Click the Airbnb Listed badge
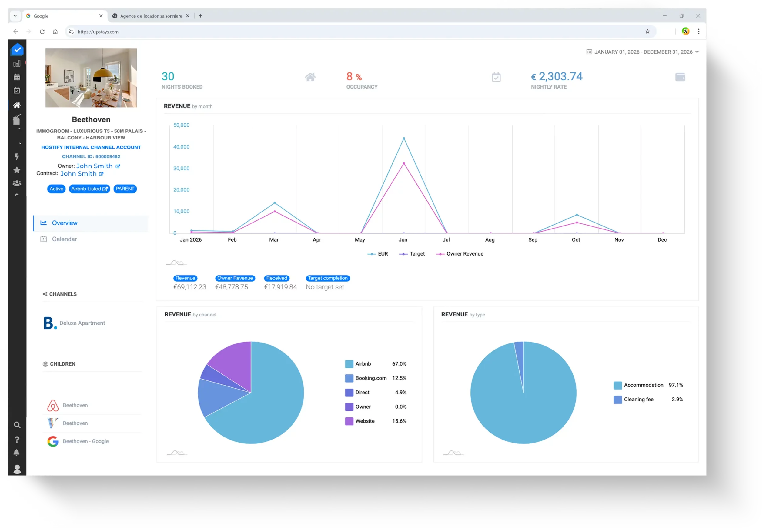 [x=89, y=189]
